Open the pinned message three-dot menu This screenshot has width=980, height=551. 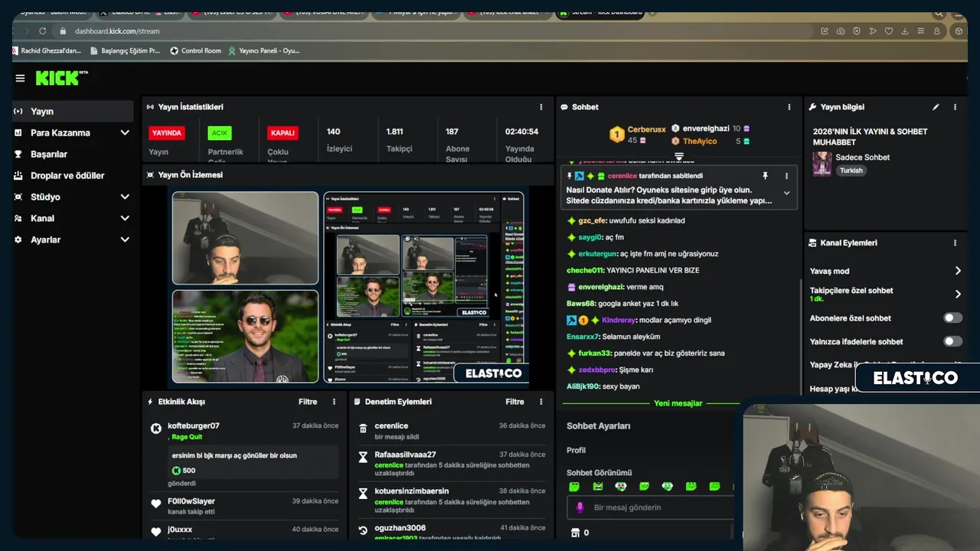786,176
